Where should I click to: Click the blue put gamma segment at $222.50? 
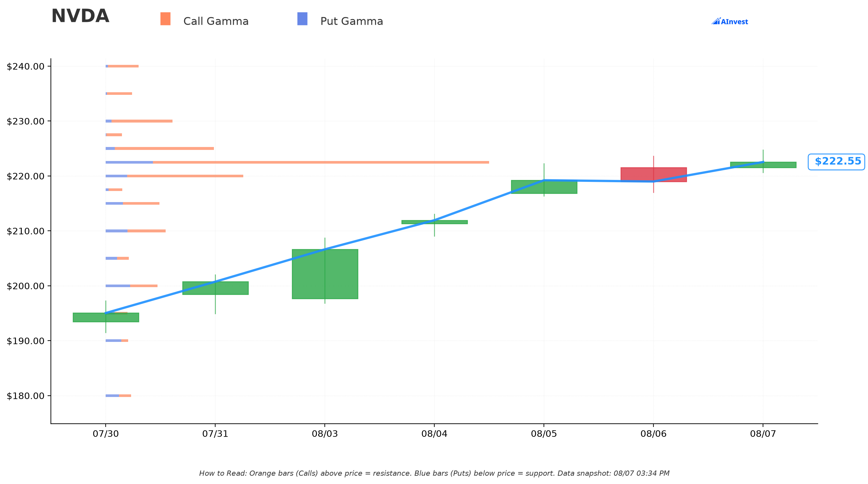click(x=129, y=162)
